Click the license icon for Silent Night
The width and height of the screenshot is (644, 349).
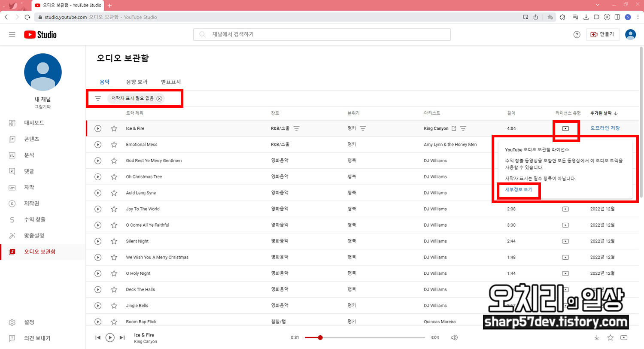point(565,241)
